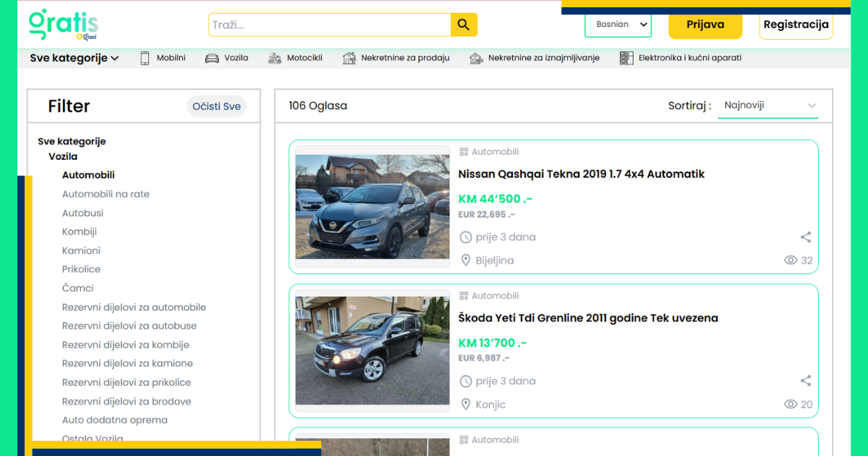Select Rezervni dijelovi za automobile
Screen dimensions: 868x456
coord(134,307)
